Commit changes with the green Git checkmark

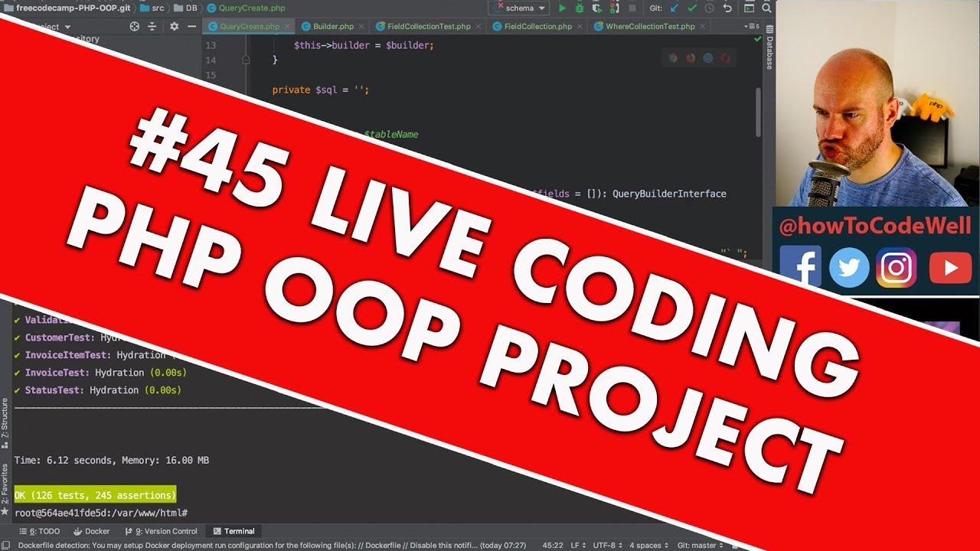click(x=692, y=8)
